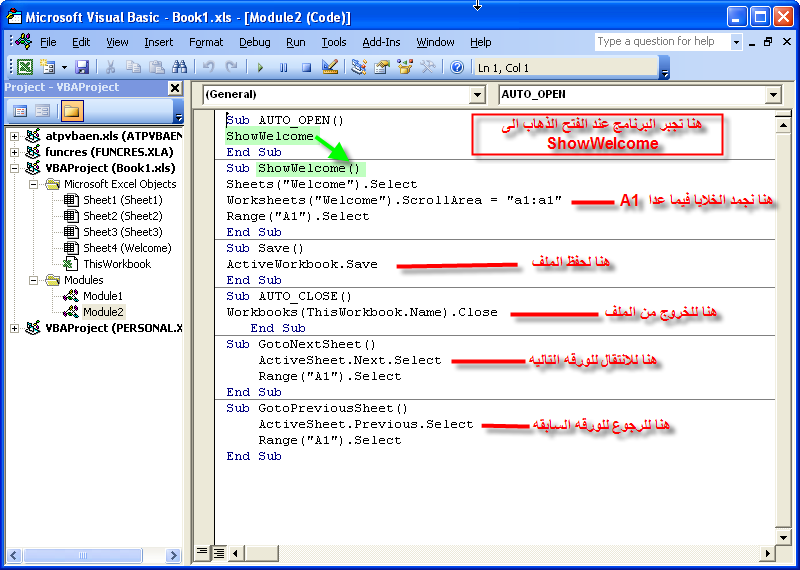Click the code line ActiveWorkbook.Save
This screenshot has width=800, height=570.
(x=302, y=264)
